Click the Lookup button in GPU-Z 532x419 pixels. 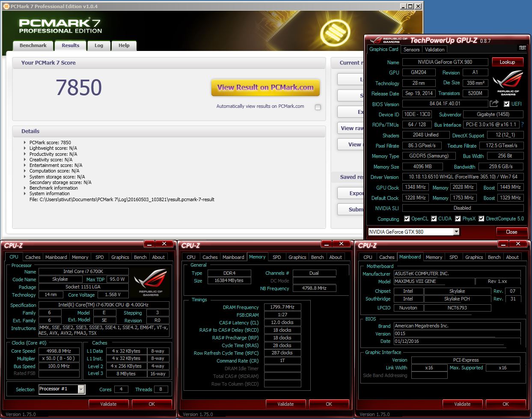click(507, 62)
